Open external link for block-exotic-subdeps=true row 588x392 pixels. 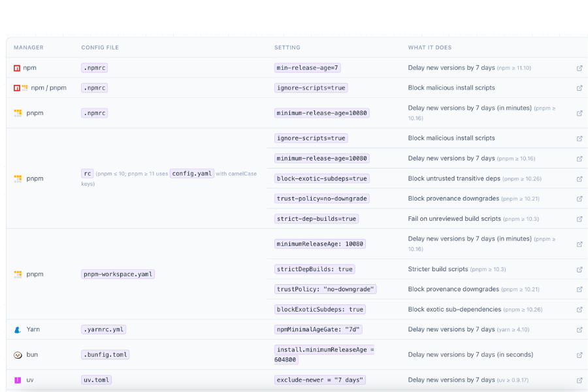tap(580, 179)
